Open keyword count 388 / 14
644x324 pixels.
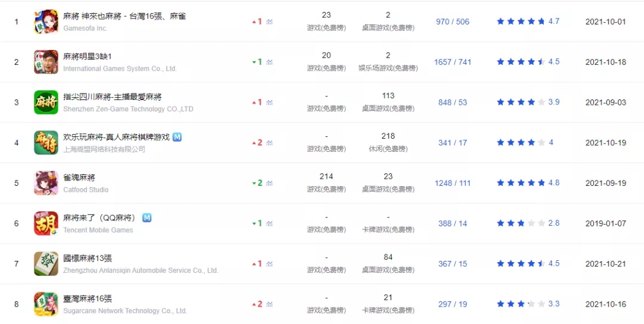[453, 223]
